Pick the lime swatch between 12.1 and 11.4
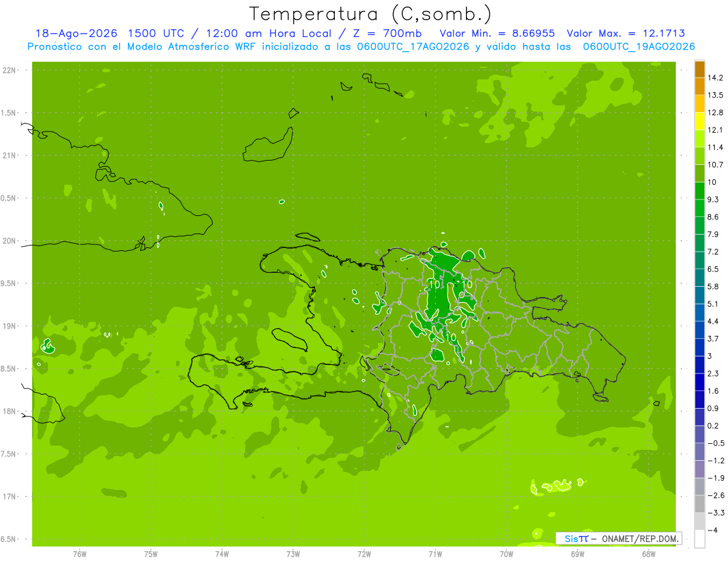 pyautogui.click(x=699, y=138)
